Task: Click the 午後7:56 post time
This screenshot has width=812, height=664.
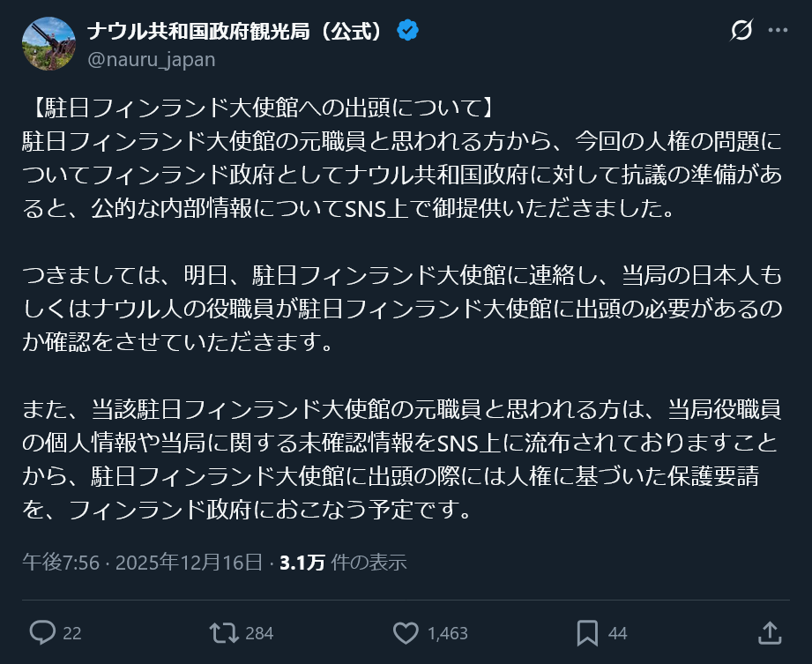Action: pyautogui.click(x=61, y=562)
